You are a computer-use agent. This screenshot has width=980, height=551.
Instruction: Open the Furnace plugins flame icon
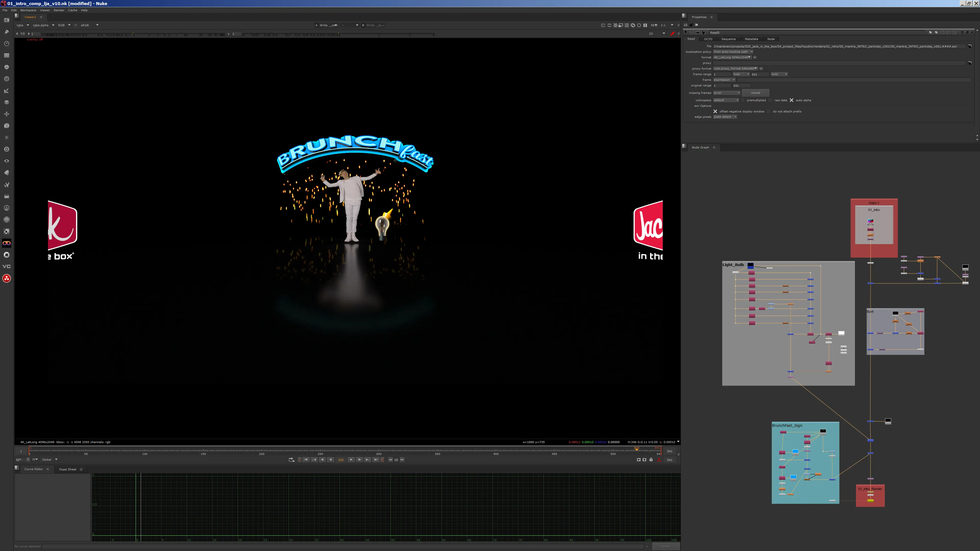click(x=6, y=208)
